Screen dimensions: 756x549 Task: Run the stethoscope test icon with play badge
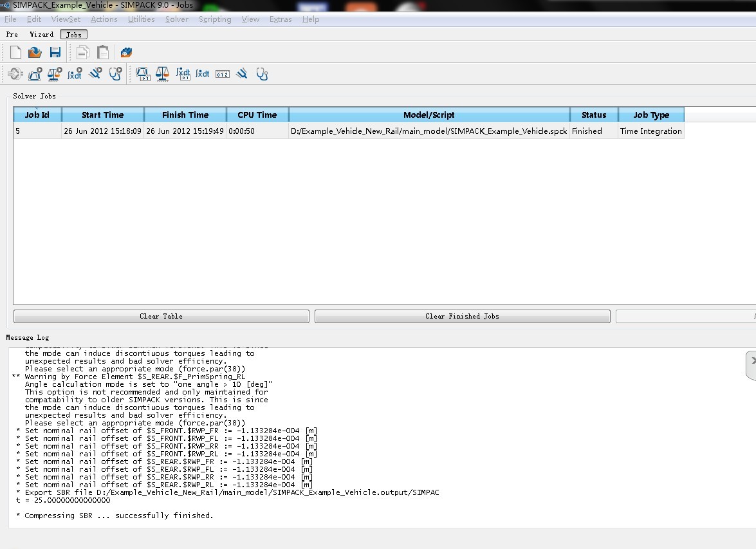115,74
